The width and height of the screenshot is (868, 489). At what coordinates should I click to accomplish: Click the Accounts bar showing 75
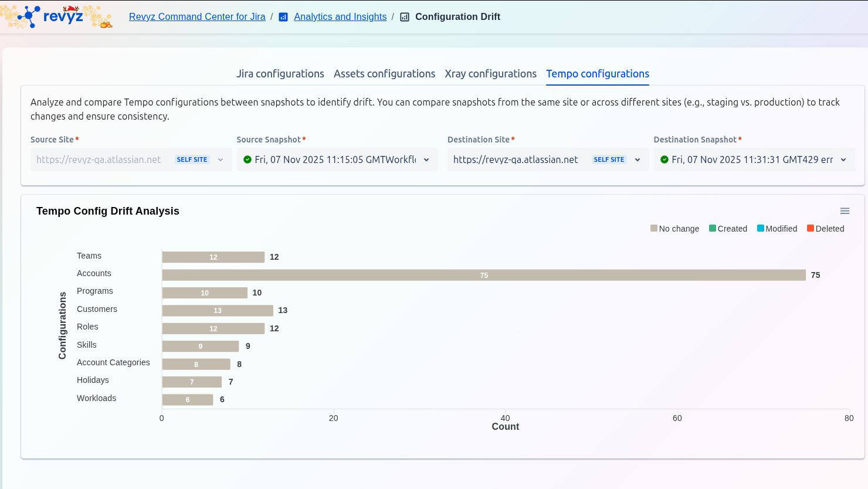(484, 275)
